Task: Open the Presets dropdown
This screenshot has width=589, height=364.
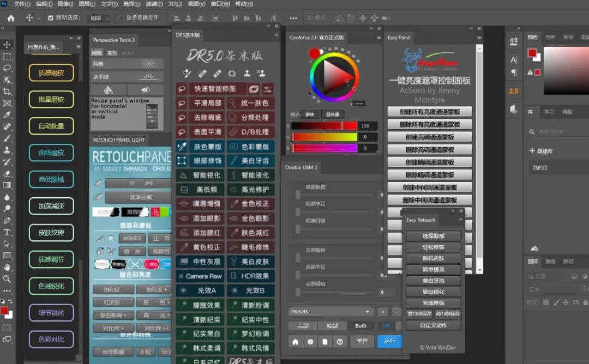Action: tap(330, 312)
